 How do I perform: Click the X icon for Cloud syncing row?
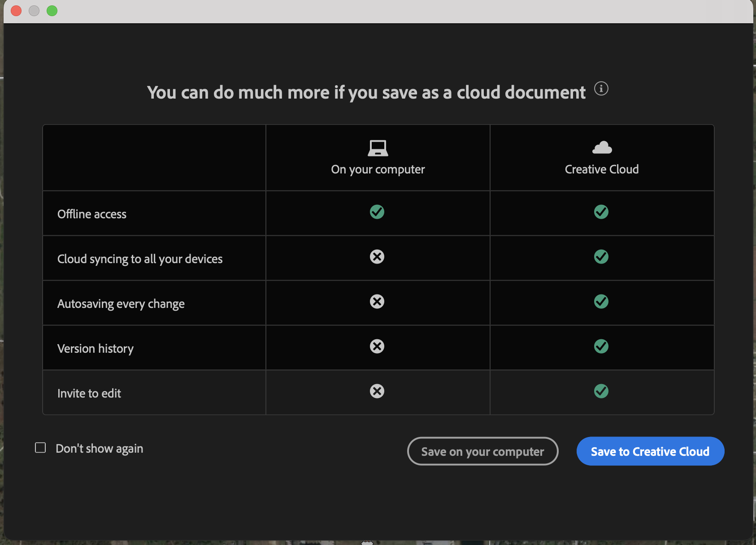coord(377,257)
